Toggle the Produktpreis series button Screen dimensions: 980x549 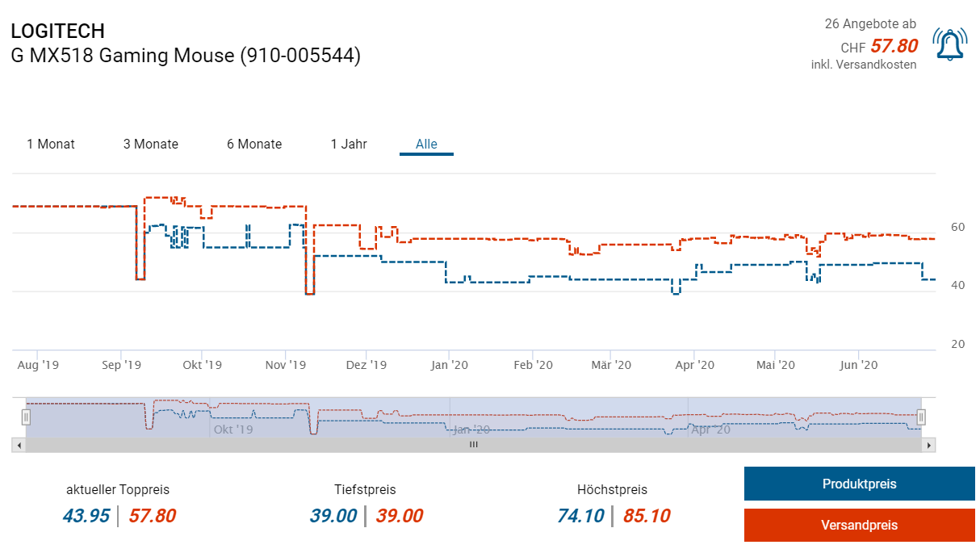click(x=860, y=484)
